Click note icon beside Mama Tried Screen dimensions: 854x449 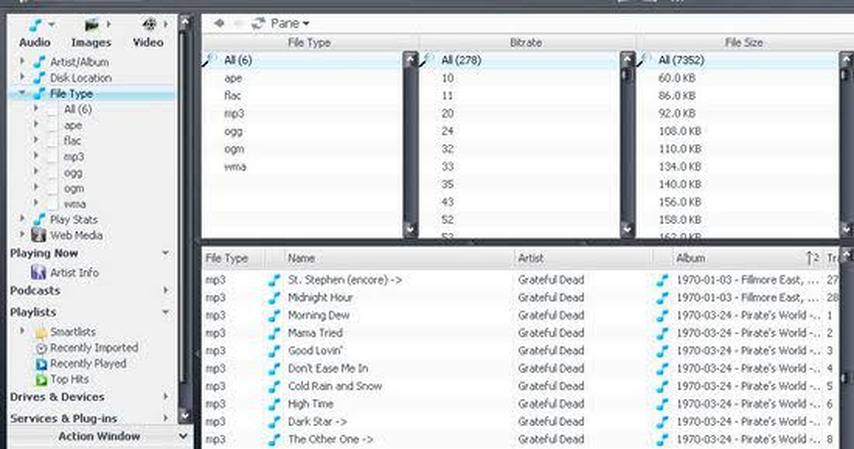pos(274,333)
